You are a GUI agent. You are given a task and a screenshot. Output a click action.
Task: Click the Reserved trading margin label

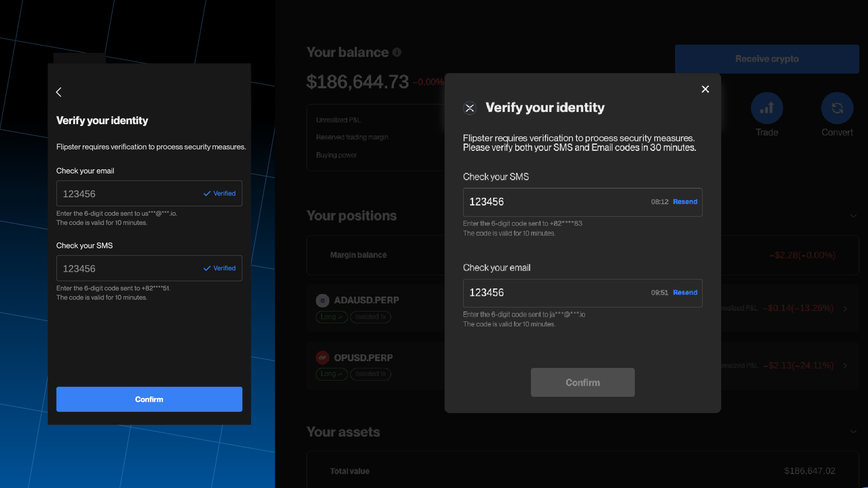352,137
